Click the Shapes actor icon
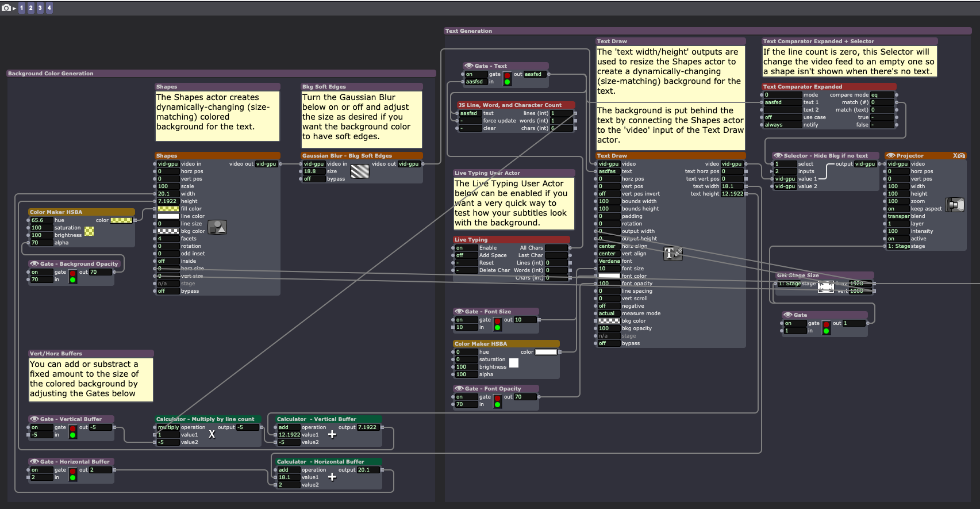Screen dimensions: 980x509 click(217, 227)
